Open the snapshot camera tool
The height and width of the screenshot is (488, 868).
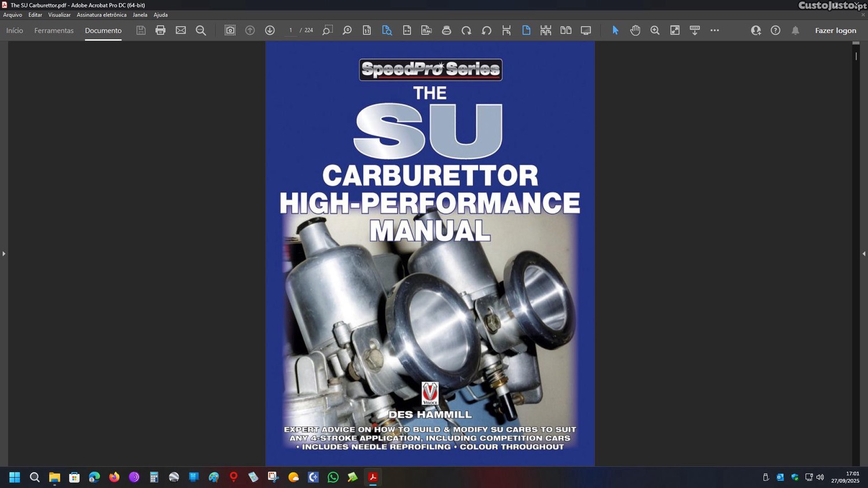pos(230,30)
